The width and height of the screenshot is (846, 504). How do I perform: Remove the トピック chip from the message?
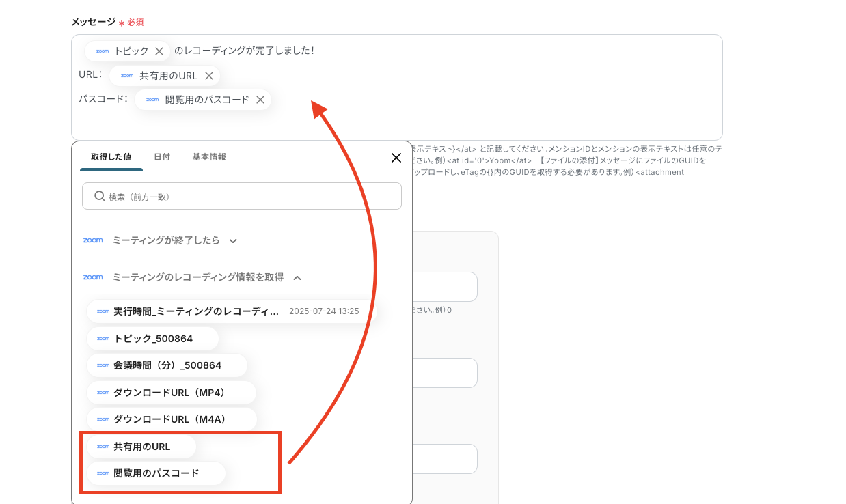pos(159,50)
